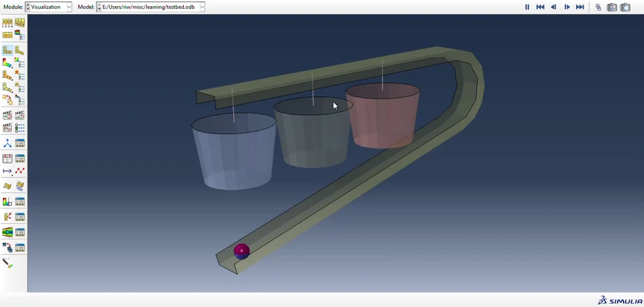Select Plot Deformed Shape
Image resolution: width=644 pixels, height=307 pixels.
coord(19,50)
